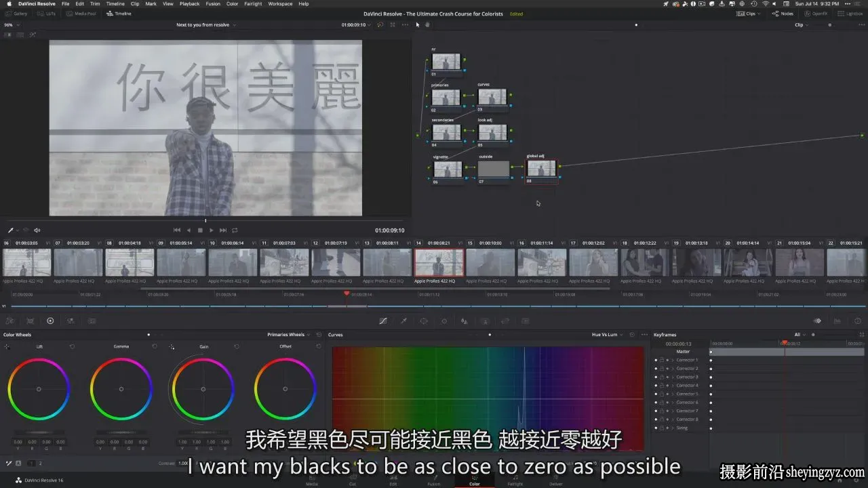Mute the viewer audio speaker
The image size is (868, 488).
click(37, 230)
